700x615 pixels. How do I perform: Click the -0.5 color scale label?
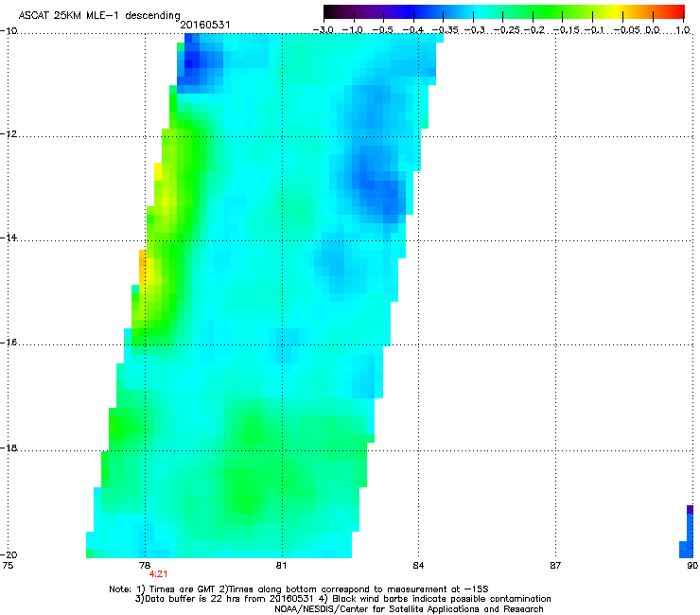click(x=382, y=30)
